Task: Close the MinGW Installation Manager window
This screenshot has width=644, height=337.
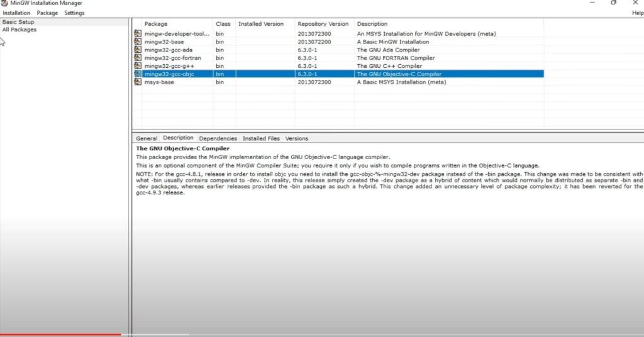Action: pyautogui.click(x=635, y=3)
